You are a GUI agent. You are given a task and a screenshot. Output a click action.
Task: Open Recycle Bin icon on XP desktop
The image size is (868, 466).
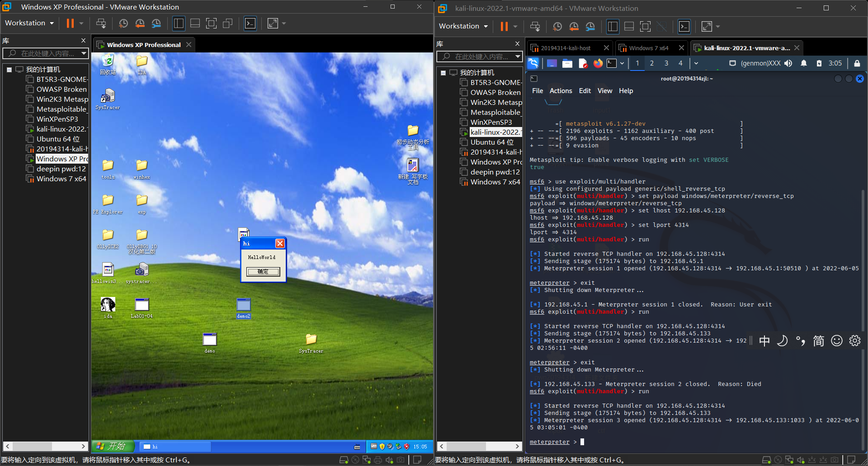coord(108,64)
